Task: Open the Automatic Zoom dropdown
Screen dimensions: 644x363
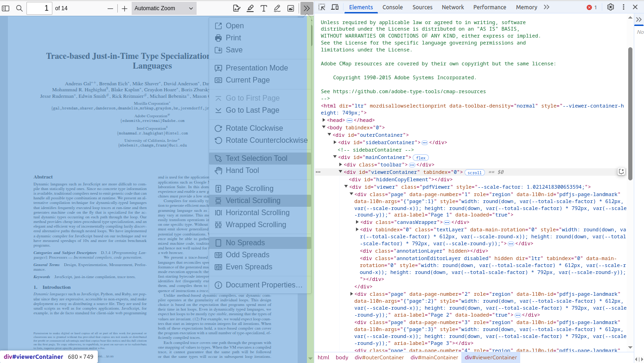Action: point(164,8)
